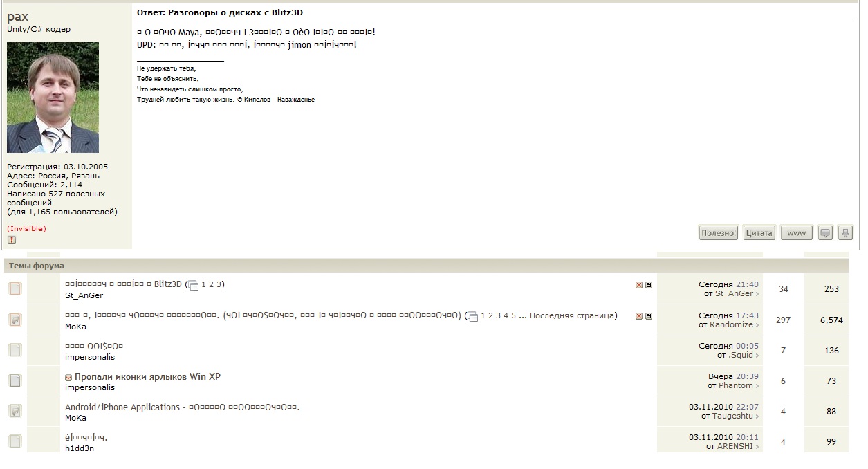Visit pax's homepage via www button

(x=797, y=233)
